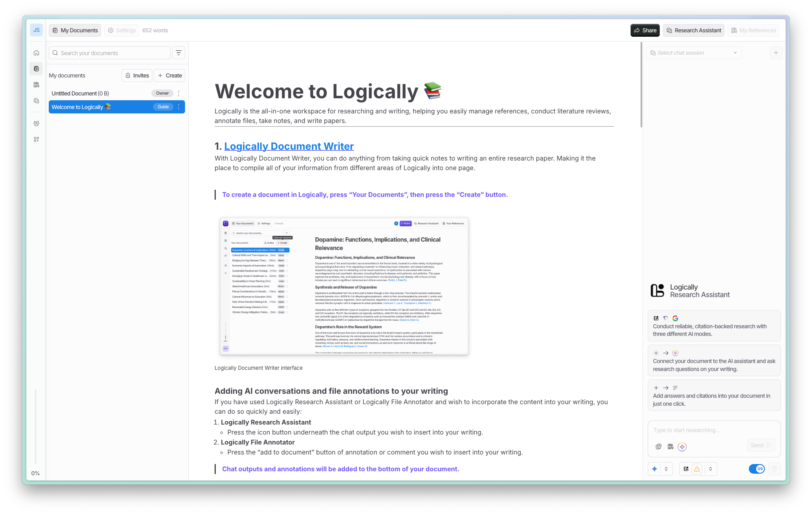Open the team members sidebar icon

[x=36, y=123]
